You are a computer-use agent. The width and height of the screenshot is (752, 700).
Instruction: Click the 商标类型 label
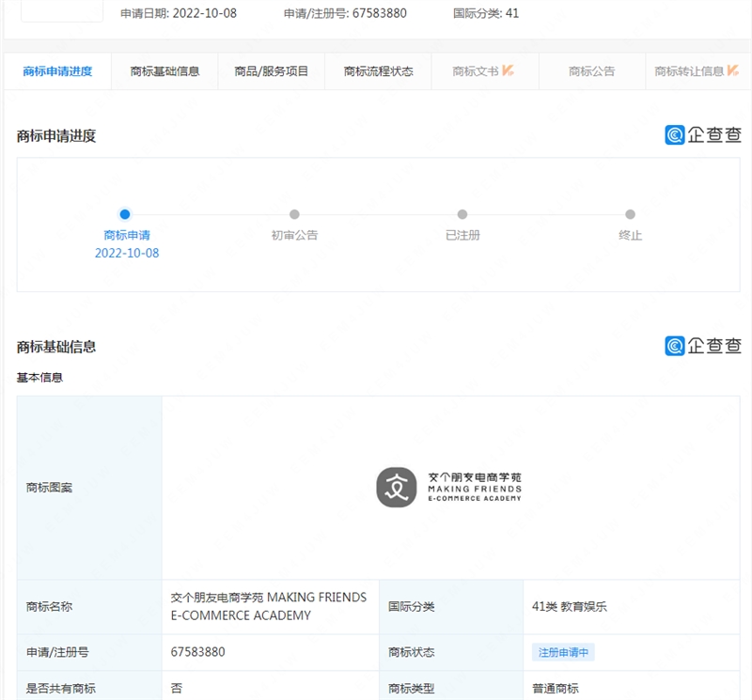pos(412,689)
